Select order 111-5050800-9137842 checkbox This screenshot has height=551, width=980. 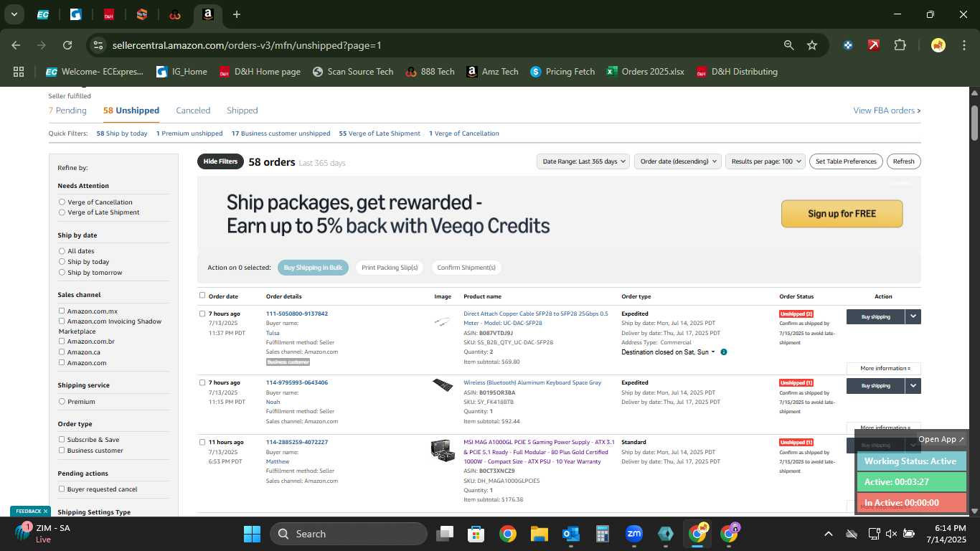pos(202,314)
